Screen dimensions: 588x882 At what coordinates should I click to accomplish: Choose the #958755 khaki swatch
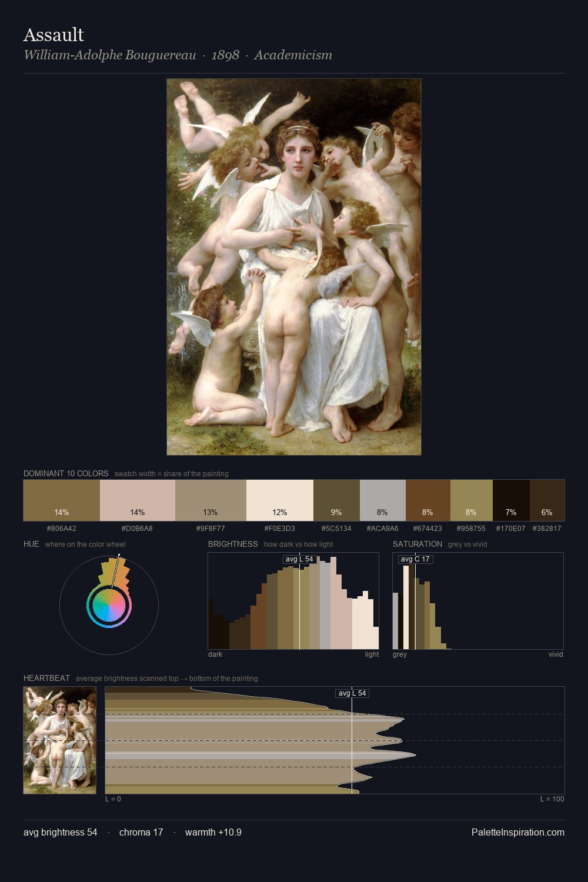(471, 500)
